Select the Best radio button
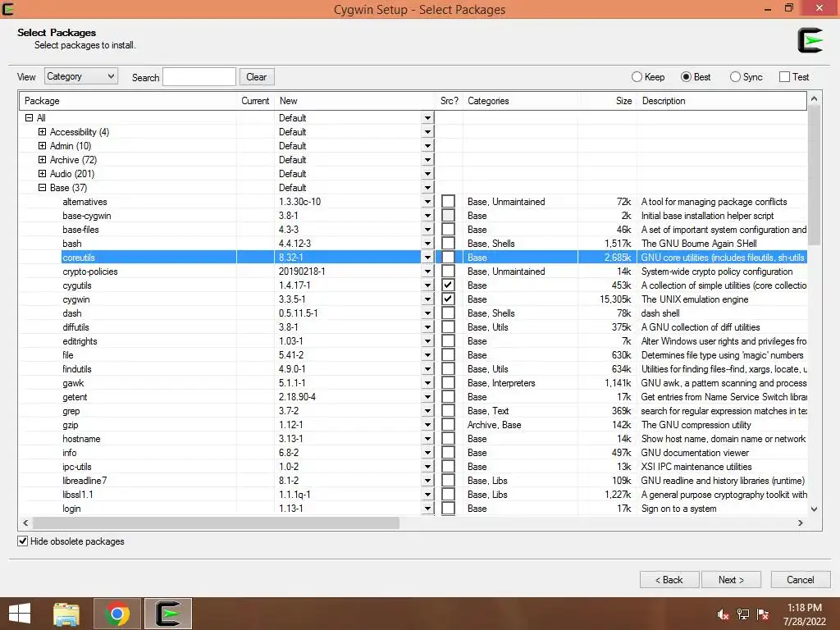This screenshot has height=630, width=840. (x=686, y=76)
